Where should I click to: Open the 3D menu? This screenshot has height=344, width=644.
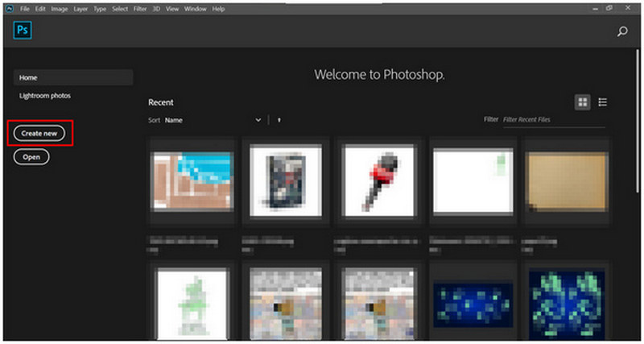156,9
